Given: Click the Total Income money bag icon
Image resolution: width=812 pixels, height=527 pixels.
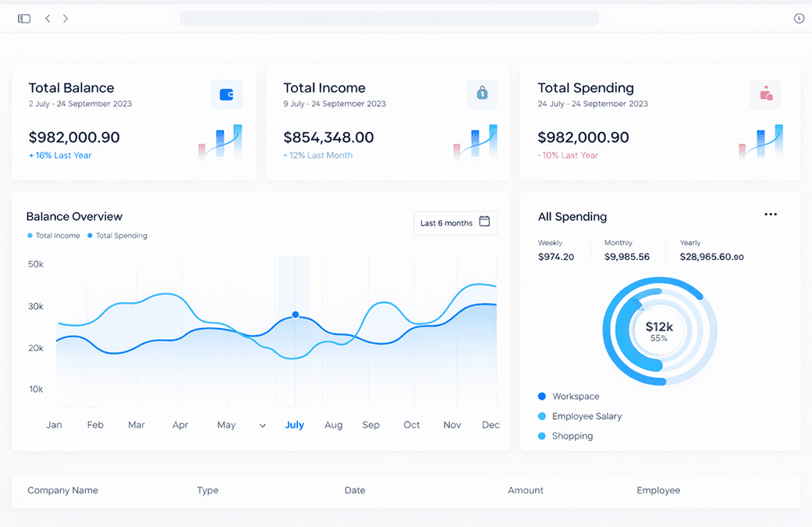Looking at the screenshot, I should (x=482, y=94).
